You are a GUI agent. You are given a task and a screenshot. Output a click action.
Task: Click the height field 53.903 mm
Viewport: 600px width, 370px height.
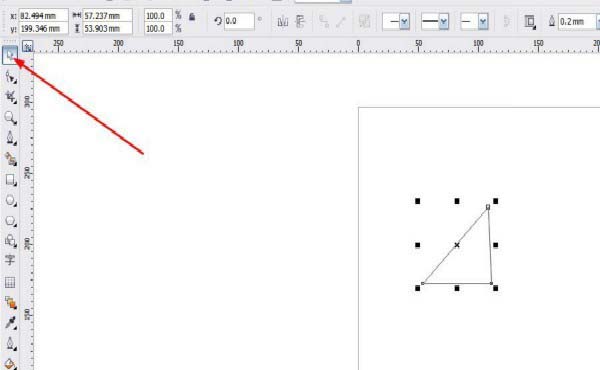(x=108, y=28)
